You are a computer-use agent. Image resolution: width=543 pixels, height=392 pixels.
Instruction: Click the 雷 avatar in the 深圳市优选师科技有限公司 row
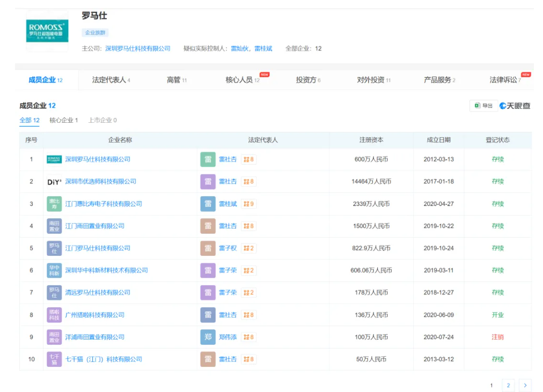(x=208, y=182)
